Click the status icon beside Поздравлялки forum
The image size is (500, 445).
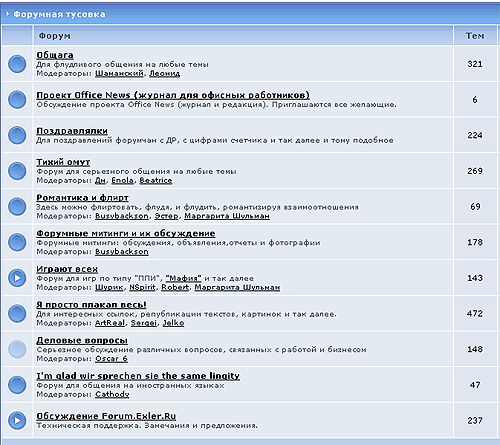pos(17,135)
